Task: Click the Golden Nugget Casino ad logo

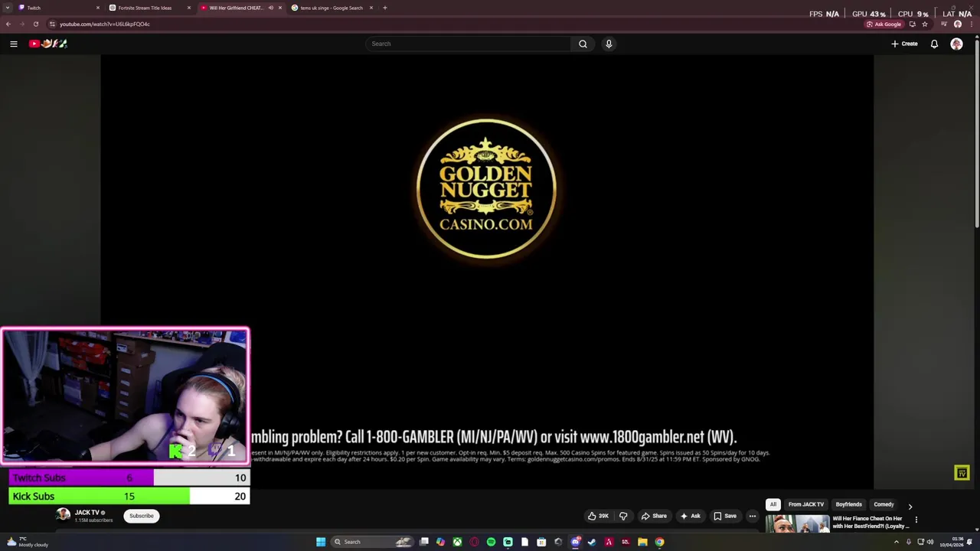Action: [486, 188]
